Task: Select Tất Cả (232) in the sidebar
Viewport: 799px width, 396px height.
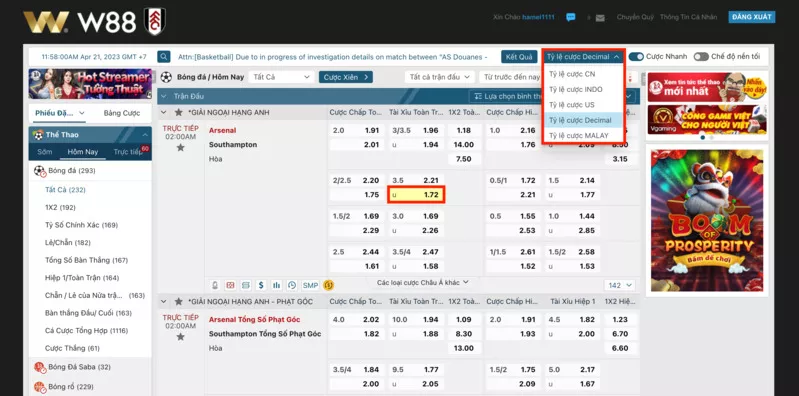Action: coord(65,190)
